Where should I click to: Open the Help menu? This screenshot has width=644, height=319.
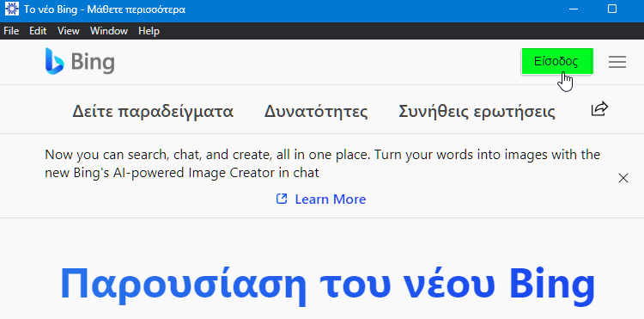149,31
